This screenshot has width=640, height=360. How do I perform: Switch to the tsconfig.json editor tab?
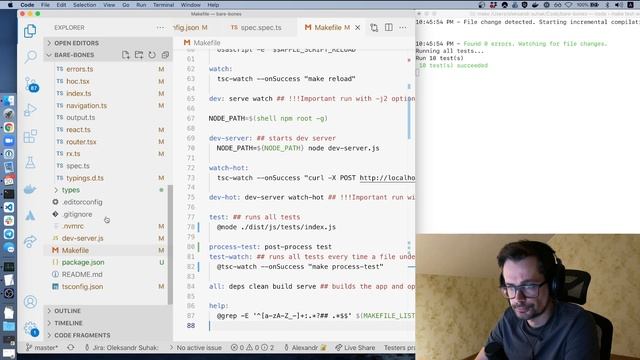pyautogui.click(x=191, y=28)
